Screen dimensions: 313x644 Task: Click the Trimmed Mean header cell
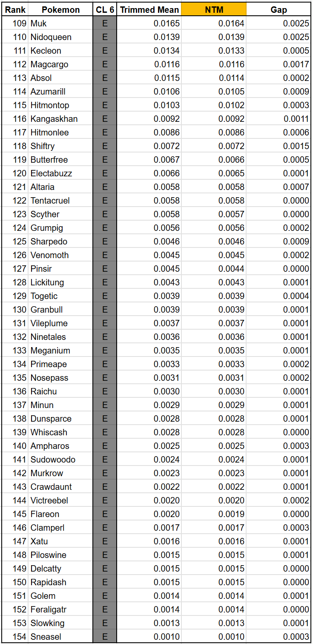(x=149, y=9)
